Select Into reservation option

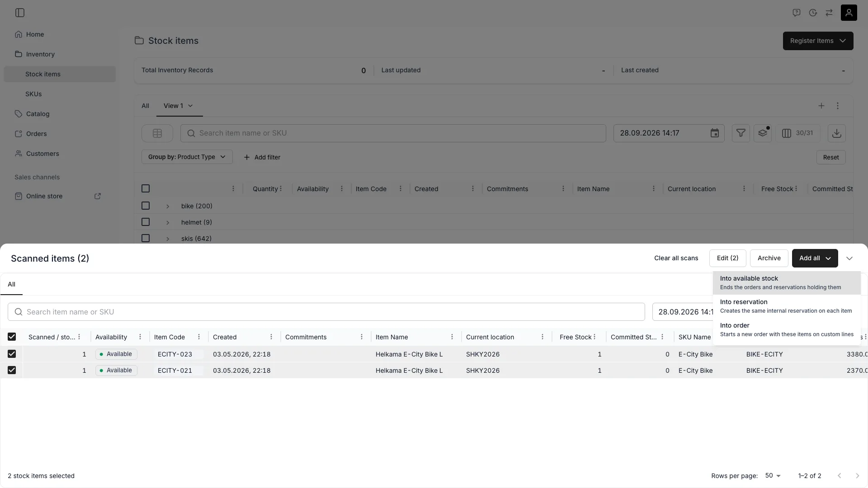(x=787, y=306)
